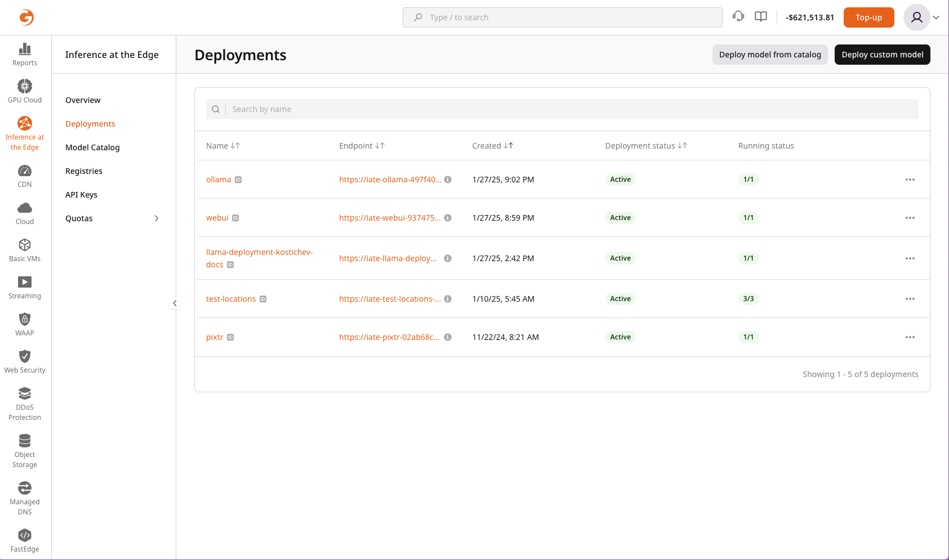Viewport: 949px width, 560px height.
Task: Copy ID icon next to webui
Action: 235,218
